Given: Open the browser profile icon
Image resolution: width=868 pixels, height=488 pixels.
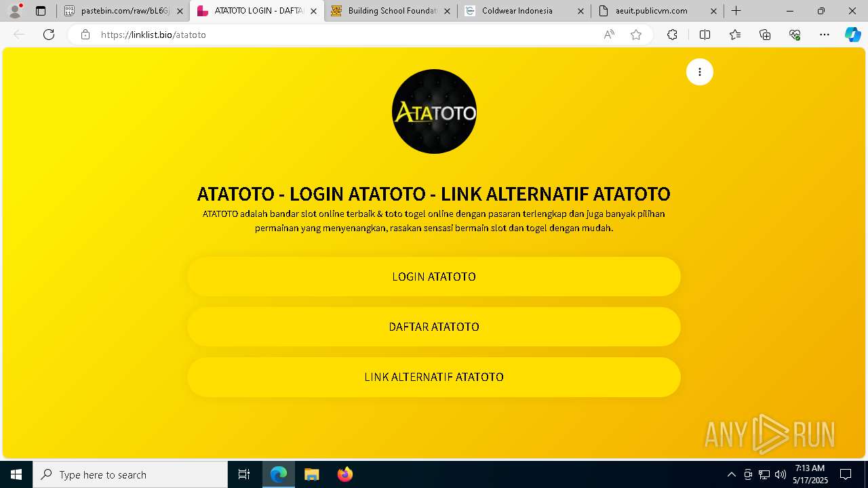Looking at the screenshot, I should 15,11.
